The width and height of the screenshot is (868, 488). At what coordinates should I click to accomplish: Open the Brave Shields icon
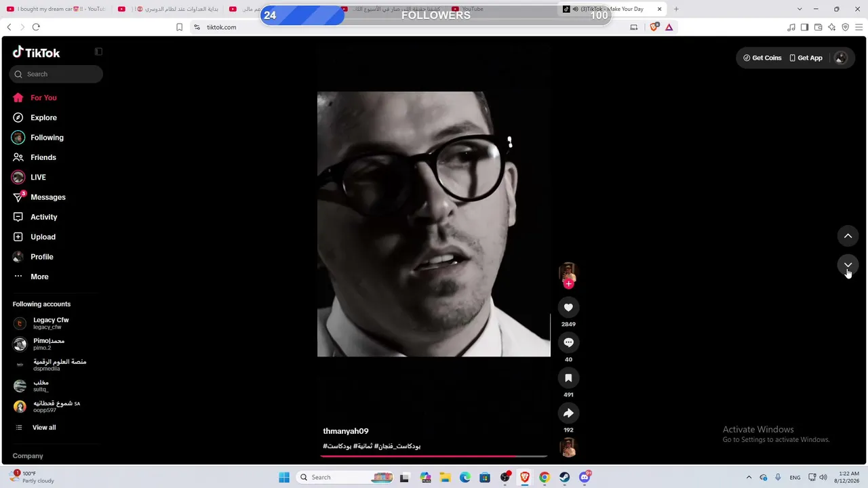tap(654, 27)
